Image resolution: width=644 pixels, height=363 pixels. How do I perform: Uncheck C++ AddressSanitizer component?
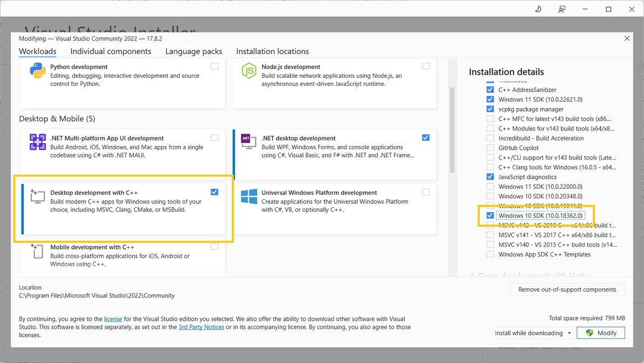pyautogui.click(x=490, y=90)
